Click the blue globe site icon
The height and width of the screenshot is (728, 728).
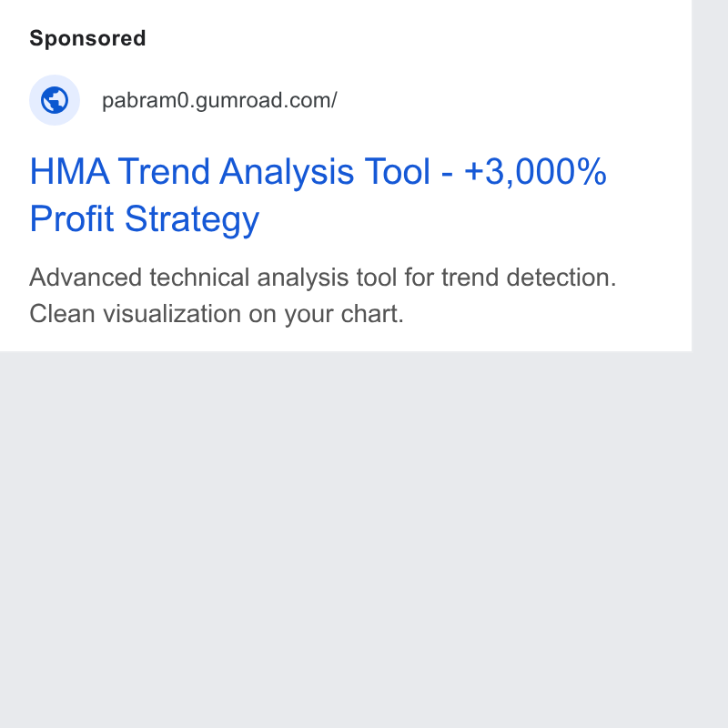[55, 100]
